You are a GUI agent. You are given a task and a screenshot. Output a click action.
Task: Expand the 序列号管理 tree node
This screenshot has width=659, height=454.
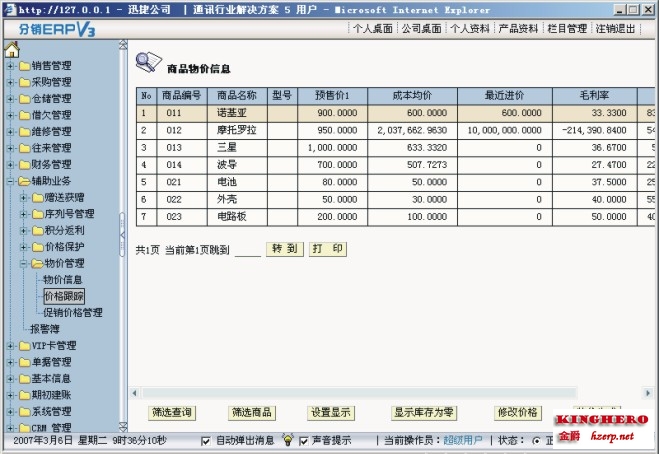pos(24,214)
